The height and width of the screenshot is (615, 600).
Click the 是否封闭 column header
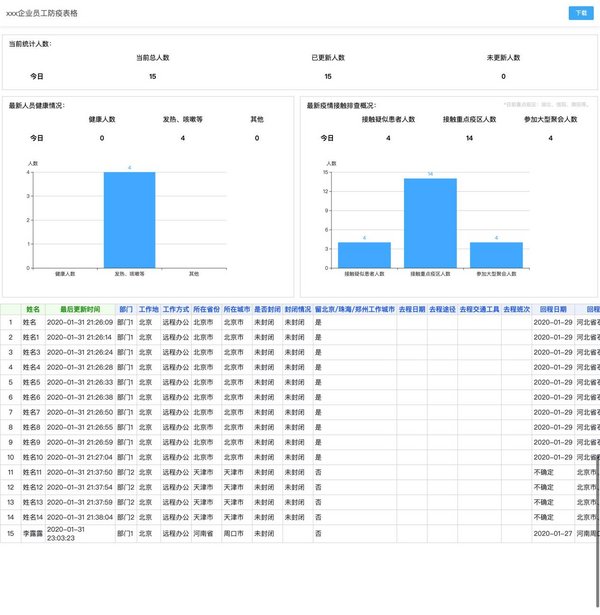tap(266, 310)
